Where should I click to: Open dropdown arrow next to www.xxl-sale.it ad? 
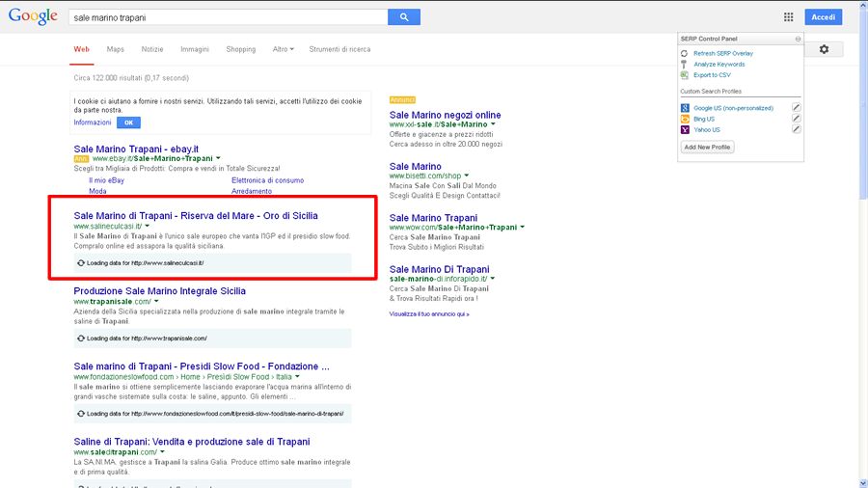coord(493,124)
